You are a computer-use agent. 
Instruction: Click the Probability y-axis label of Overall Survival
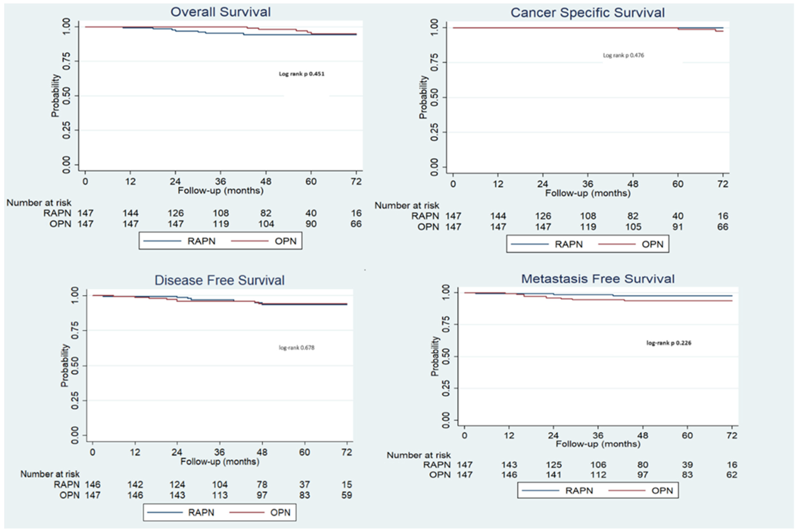(55, 96)
